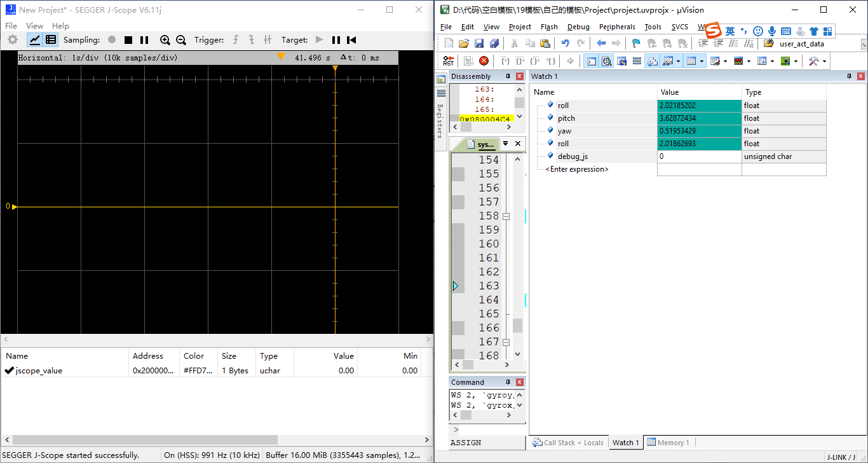Image resolution: width=868 pixels, height=463 pixels.
Task: Show Registers Window icon in debug toolbar
Action: 637,61
